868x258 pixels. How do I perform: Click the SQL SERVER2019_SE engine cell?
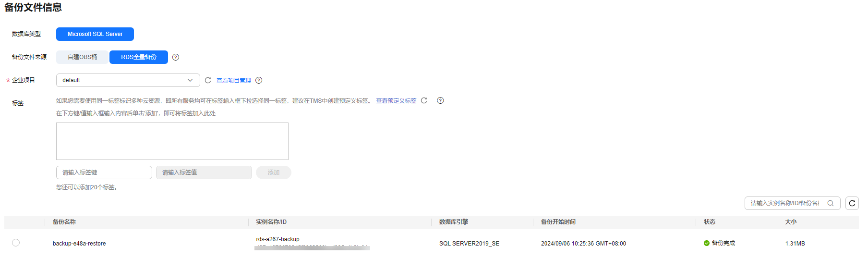coord(469,244)
